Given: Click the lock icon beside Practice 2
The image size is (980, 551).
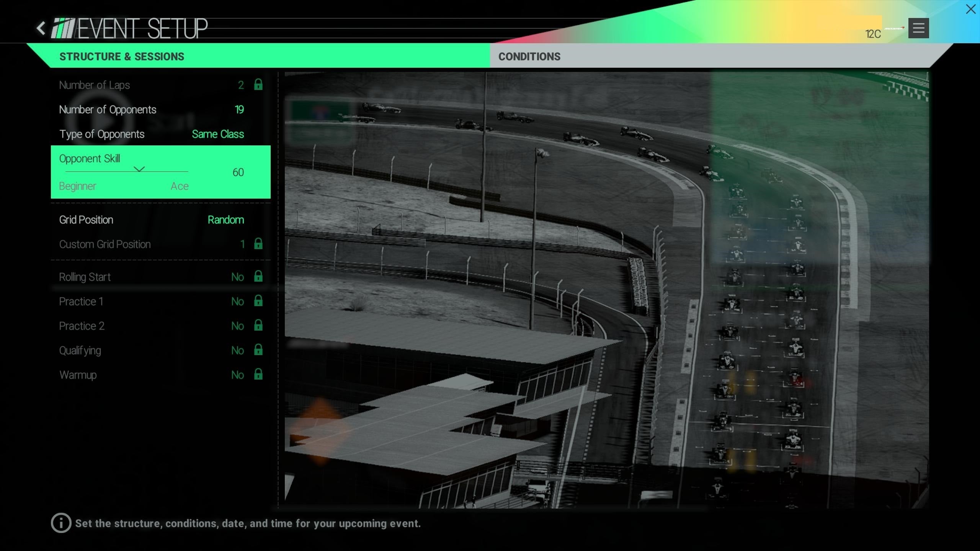Looking at the screenshot, I should point(258,325).
